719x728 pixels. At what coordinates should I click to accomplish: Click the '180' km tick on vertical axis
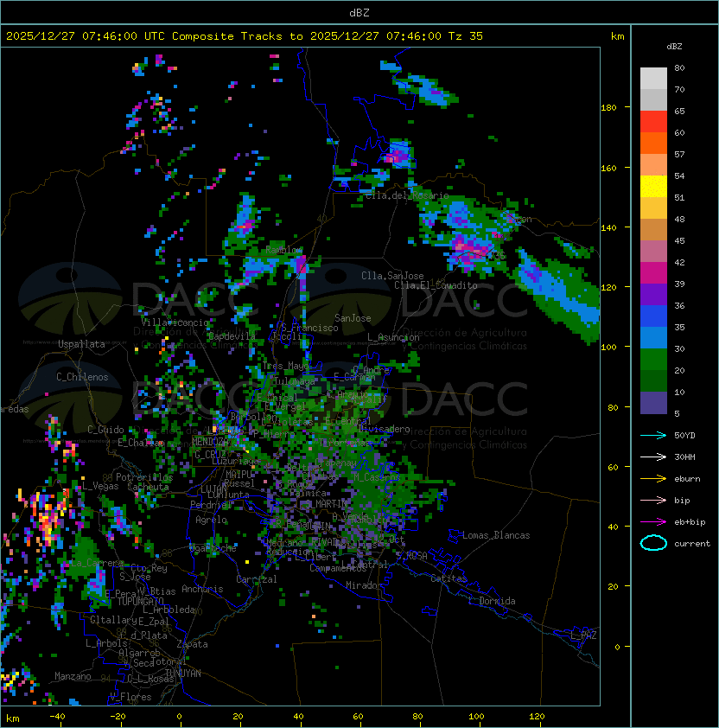608,108
